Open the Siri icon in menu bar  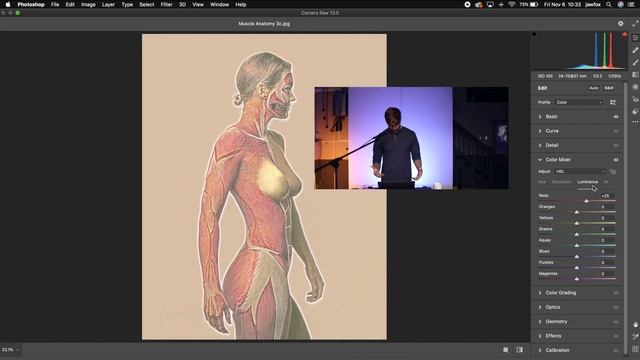[620, 4]
